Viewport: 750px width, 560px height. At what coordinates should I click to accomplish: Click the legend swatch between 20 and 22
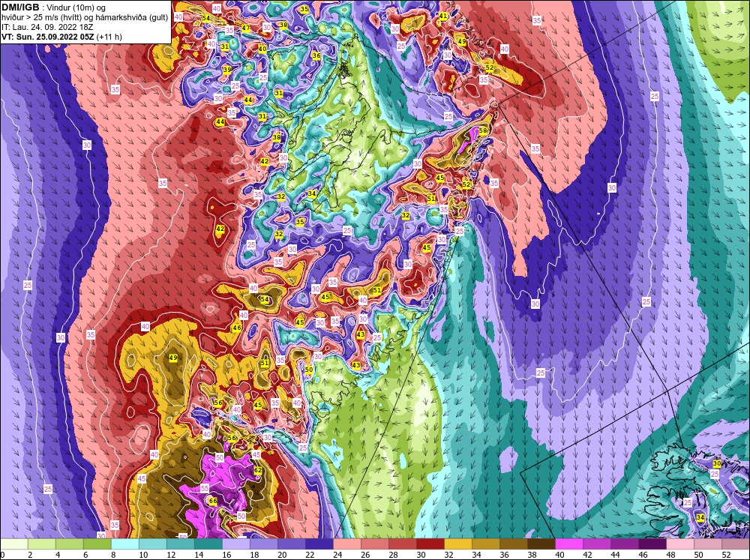pos(291,544)
